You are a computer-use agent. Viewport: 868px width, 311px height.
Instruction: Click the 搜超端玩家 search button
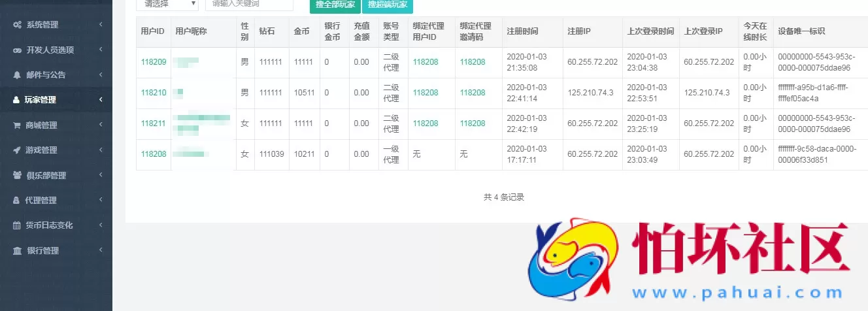tap(387, 5)
